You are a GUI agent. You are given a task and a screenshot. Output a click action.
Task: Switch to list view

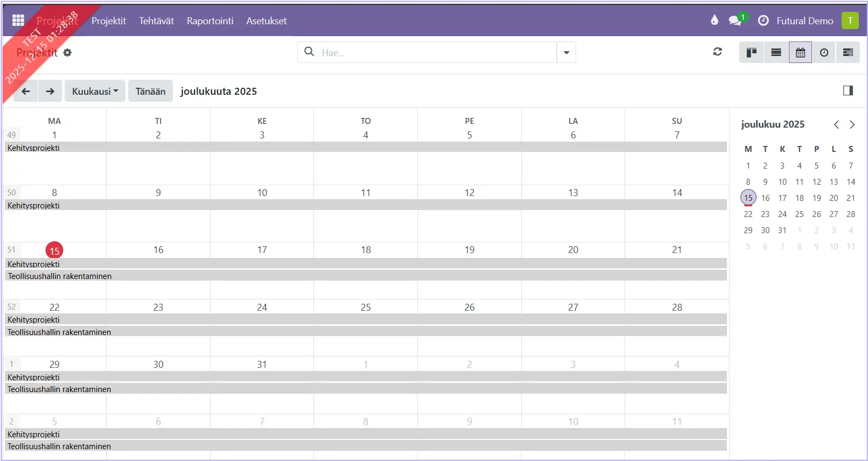tap(776, 52)
